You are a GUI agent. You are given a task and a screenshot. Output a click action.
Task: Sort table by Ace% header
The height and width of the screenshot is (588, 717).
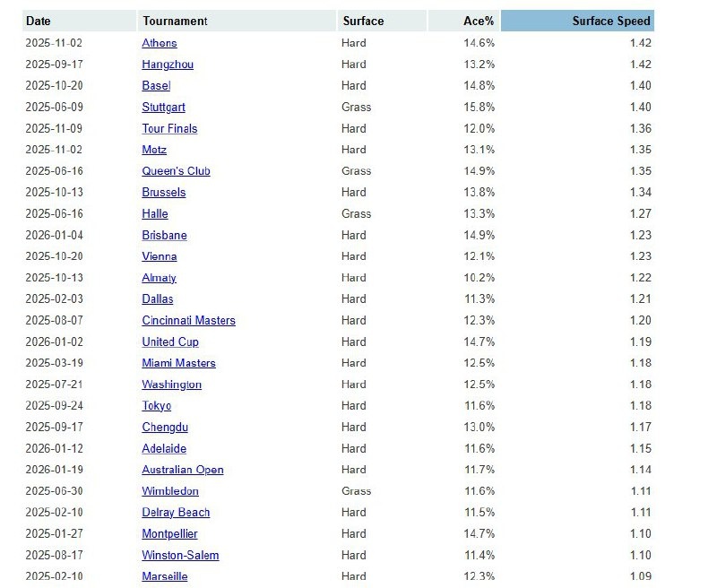click(479, 21)
